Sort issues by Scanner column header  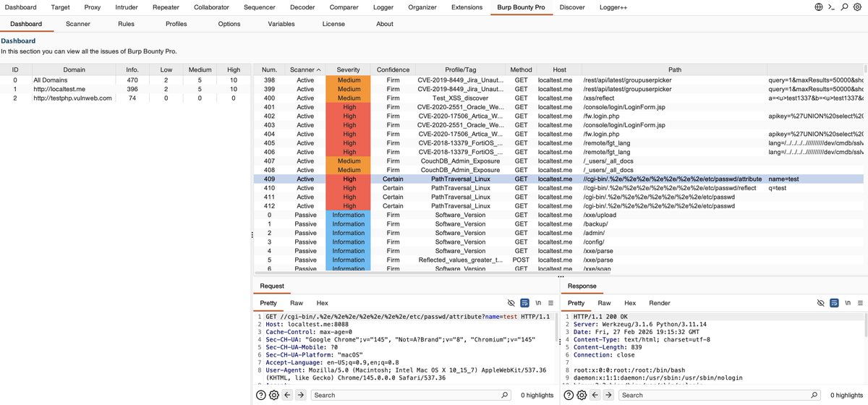tap(306, 69)
